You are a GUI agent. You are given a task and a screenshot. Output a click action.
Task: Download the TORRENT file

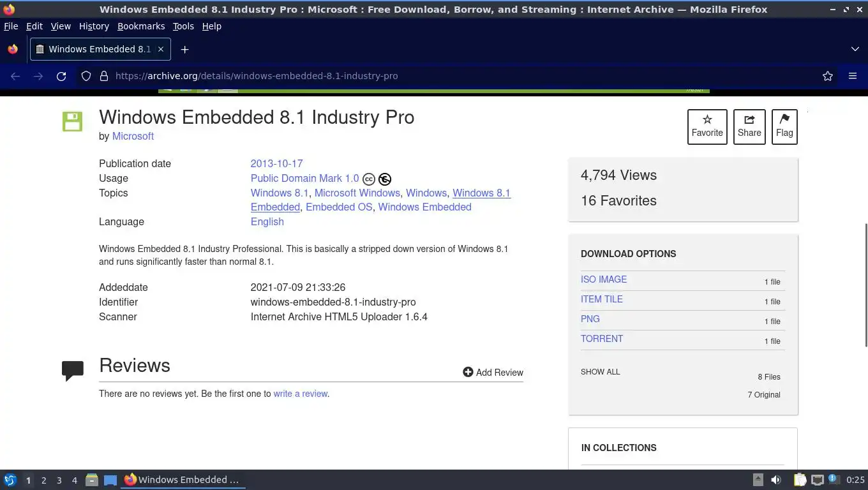pyautogui.click(x=602, y=339)
